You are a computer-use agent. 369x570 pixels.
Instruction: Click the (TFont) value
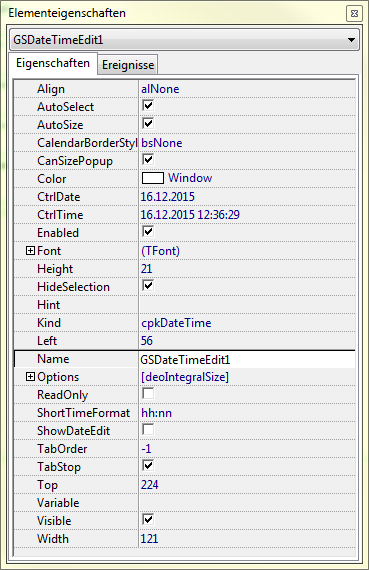[x=160, y=251]
